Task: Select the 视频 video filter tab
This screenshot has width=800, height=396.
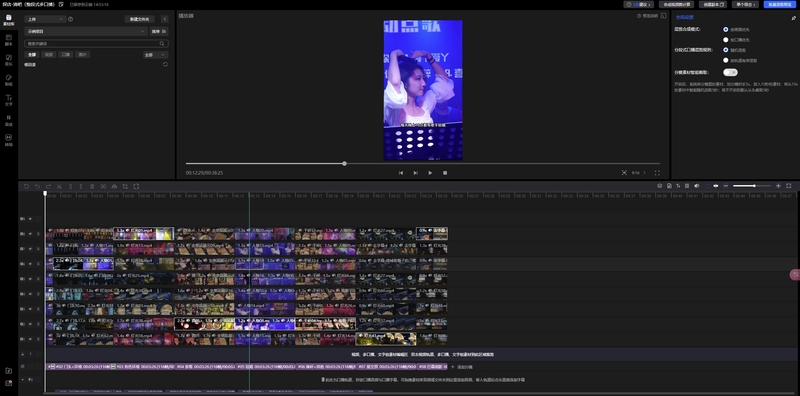Action: 48,55
